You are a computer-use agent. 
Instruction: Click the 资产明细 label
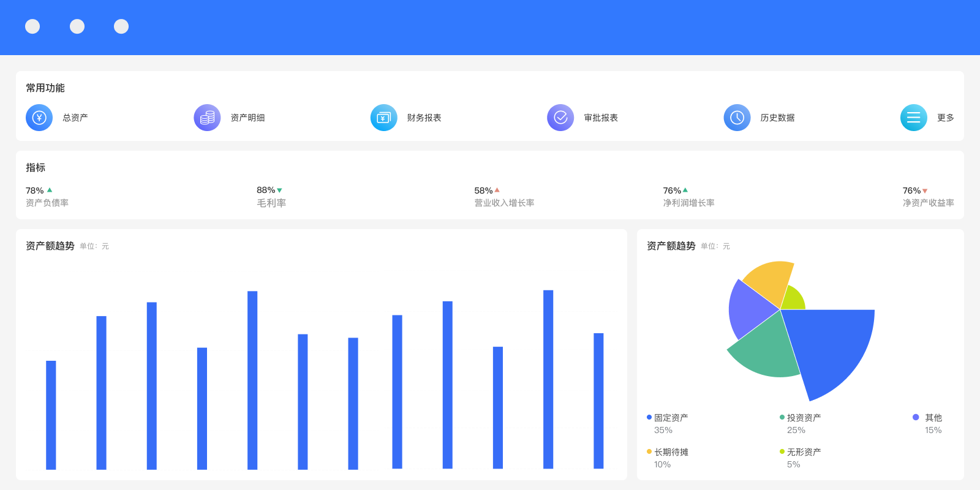pyautogui.click(x=247, y=118)
